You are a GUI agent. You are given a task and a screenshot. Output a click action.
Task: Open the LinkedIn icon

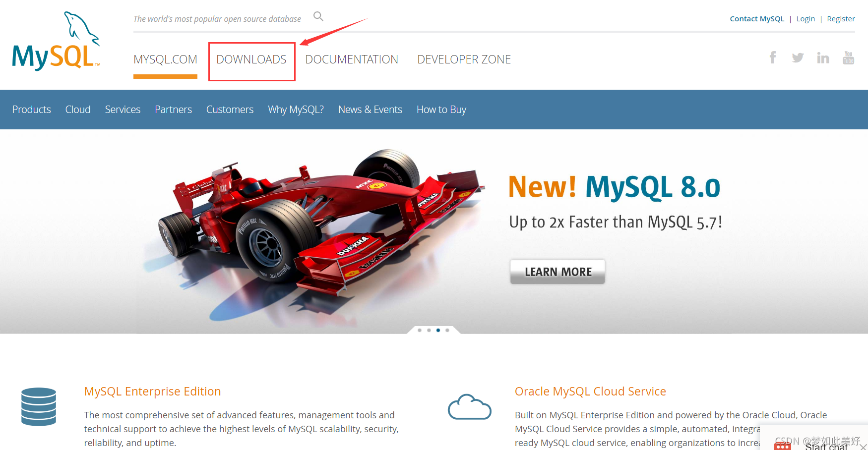coord(823,58)
